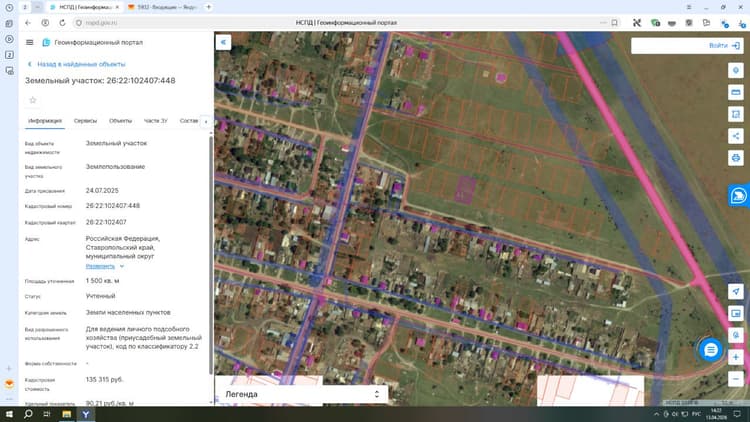Click the my location arrow icon

[x=736, y=291]
